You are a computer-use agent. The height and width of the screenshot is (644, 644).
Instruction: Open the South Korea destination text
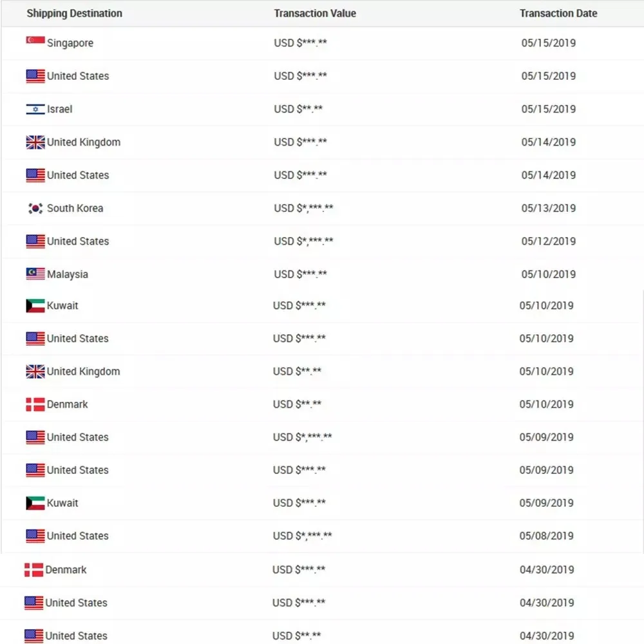coord(75,208)
